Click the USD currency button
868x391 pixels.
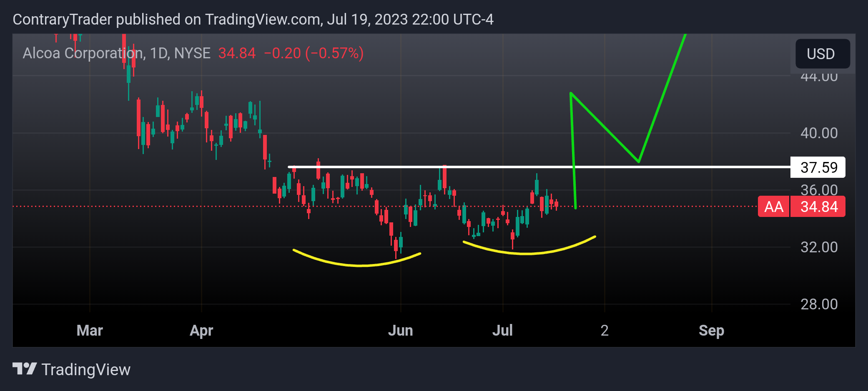[x=822, y=54]
